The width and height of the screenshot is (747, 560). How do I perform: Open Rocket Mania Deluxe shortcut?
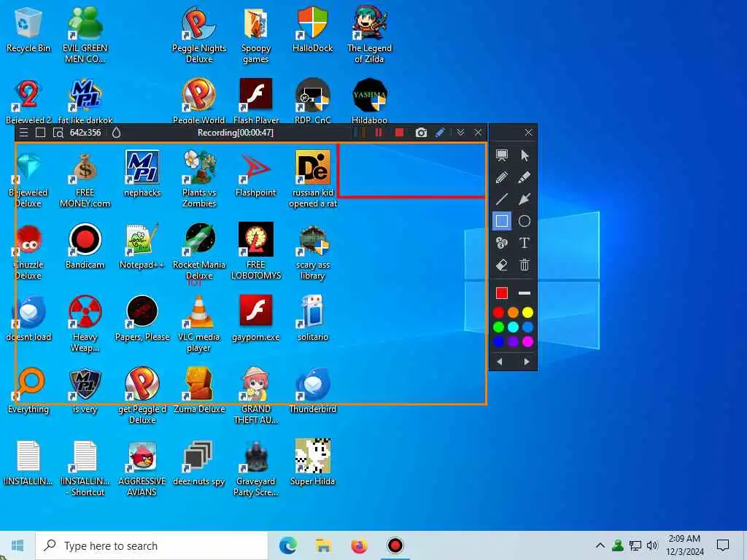199,252
